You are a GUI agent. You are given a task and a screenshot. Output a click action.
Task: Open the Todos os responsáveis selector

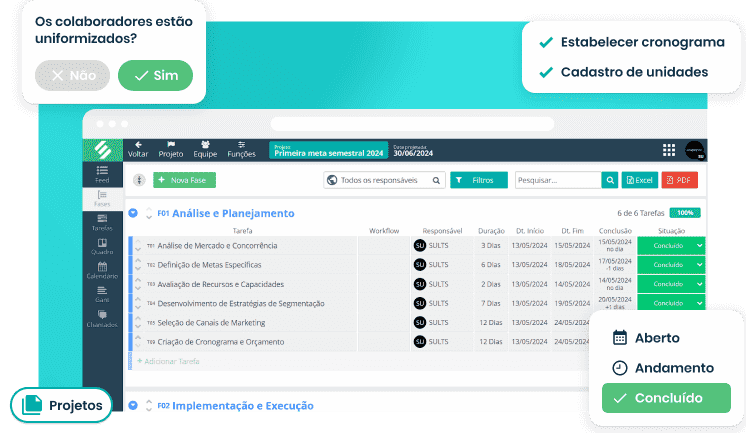(384, 180)
